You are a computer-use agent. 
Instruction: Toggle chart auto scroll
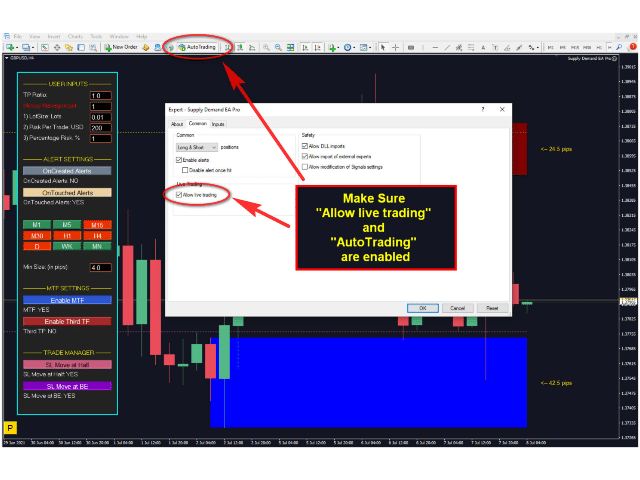point(305,47)
